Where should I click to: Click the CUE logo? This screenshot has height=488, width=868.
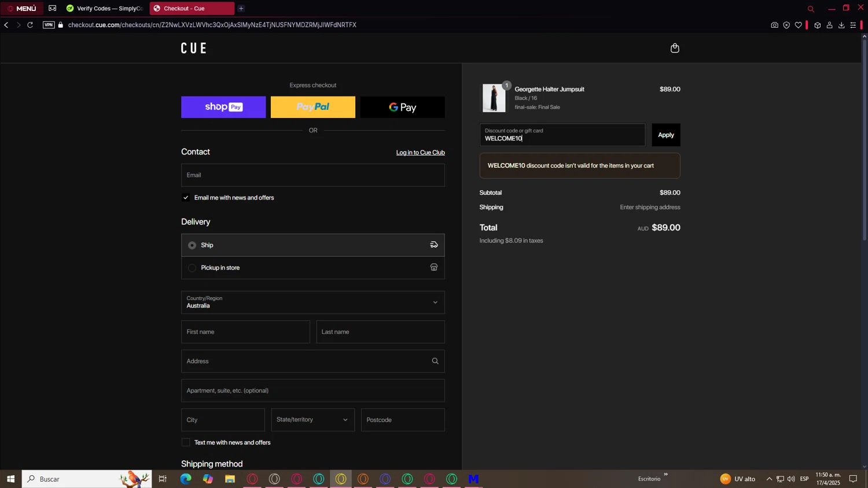click(194, 48)
